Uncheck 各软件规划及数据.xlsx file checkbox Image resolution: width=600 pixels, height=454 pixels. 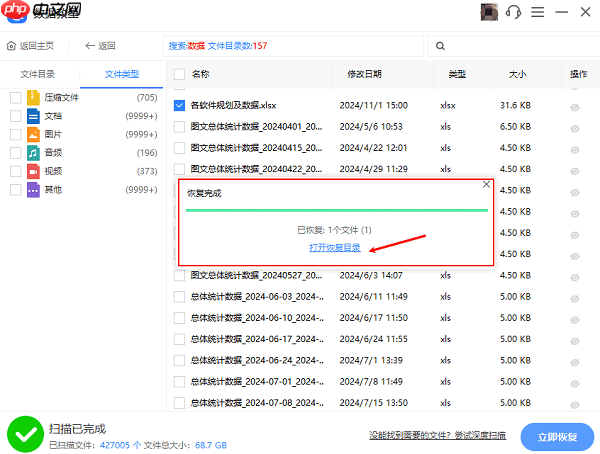coord(179,105)
